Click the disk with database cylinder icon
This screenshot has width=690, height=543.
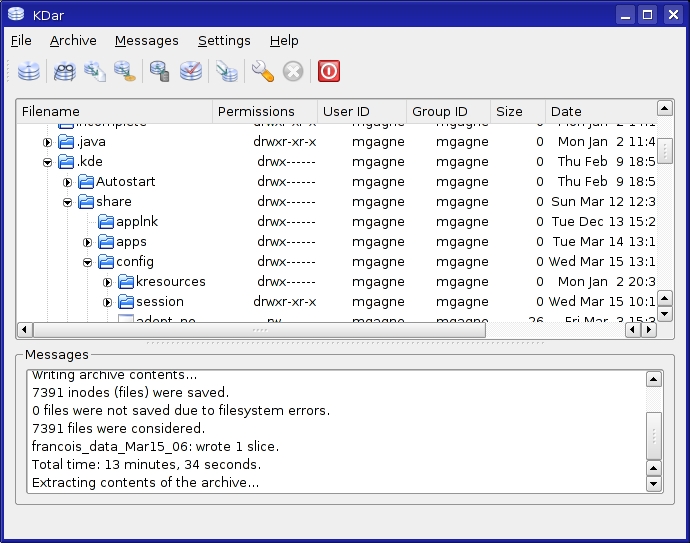[159, 71]
